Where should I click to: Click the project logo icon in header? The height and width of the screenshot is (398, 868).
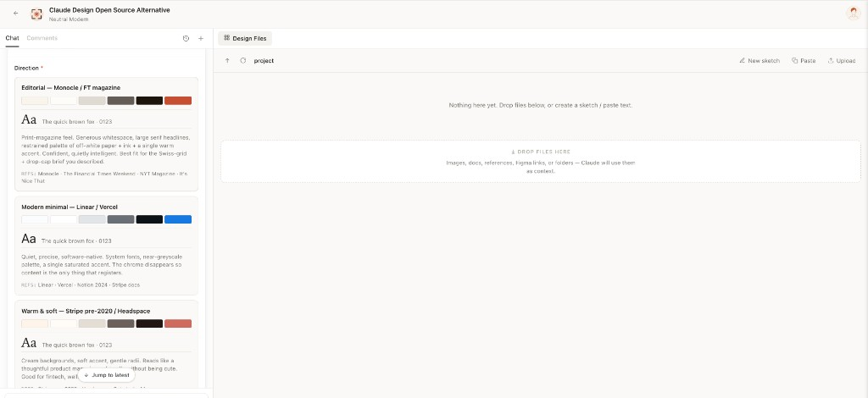coord(36,14)
